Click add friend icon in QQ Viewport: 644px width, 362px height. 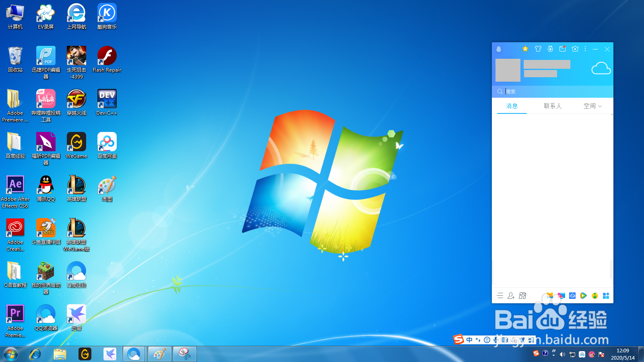(511, 296)
